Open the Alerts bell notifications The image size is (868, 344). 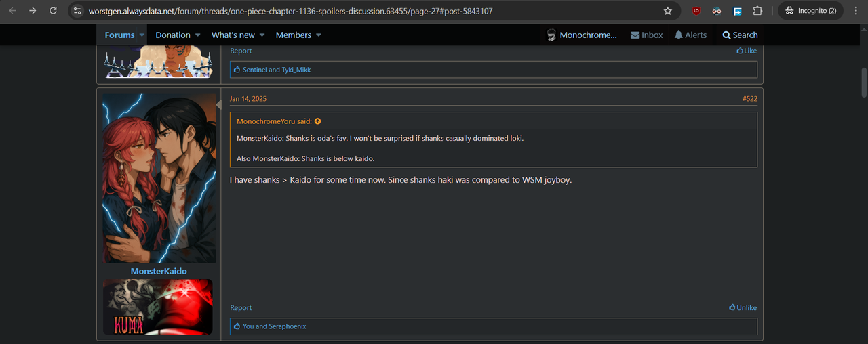point(690,35)
